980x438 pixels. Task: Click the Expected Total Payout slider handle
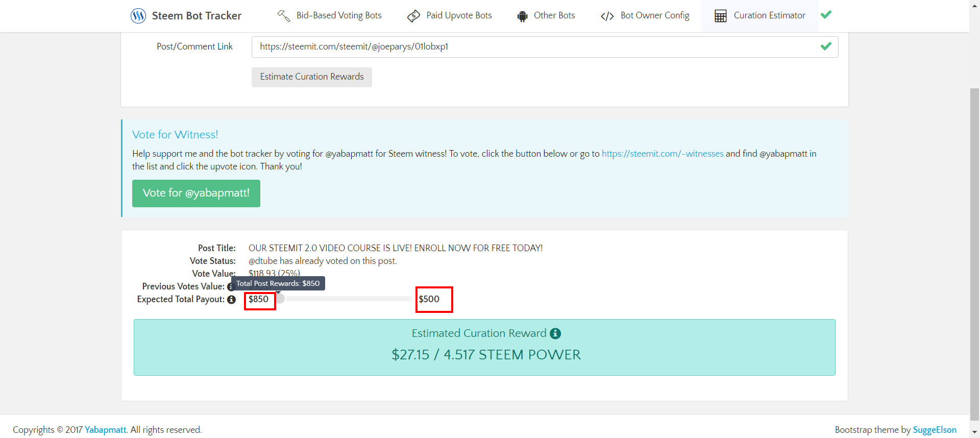click(x=279, y=299)
